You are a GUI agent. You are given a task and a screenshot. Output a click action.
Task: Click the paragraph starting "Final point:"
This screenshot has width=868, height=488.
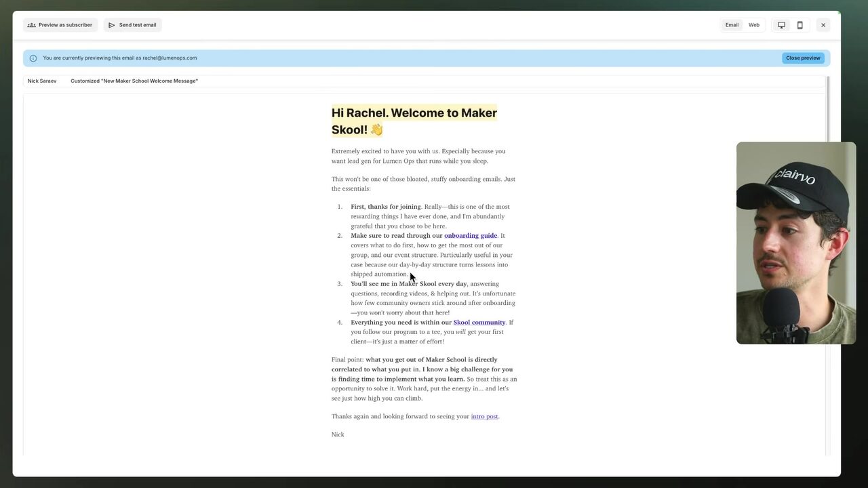tap(425, 379)
